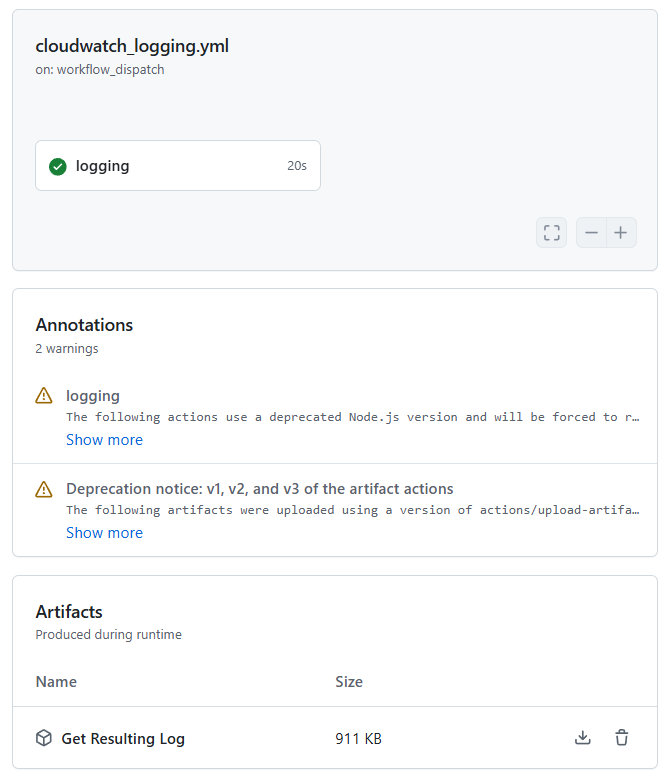Click the logging annotation title

point(93,396)
